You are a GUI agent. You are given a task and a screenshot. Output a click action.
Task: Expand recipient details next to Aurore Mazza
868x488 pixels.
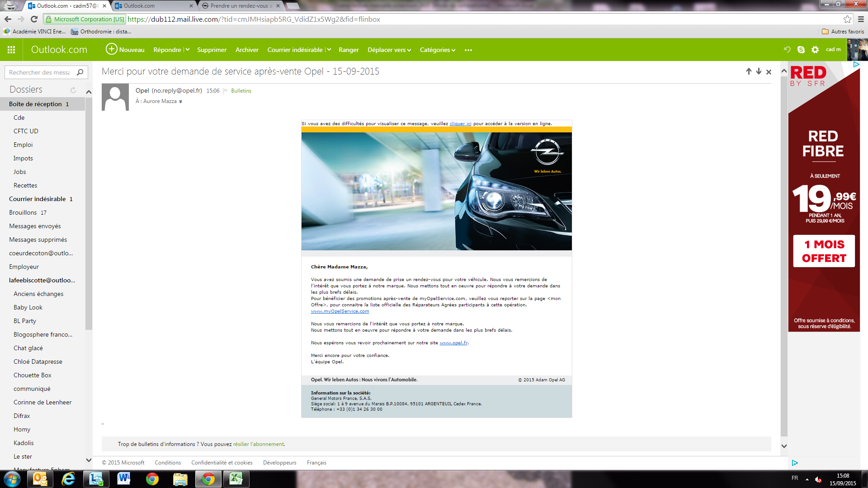[180, 102]
